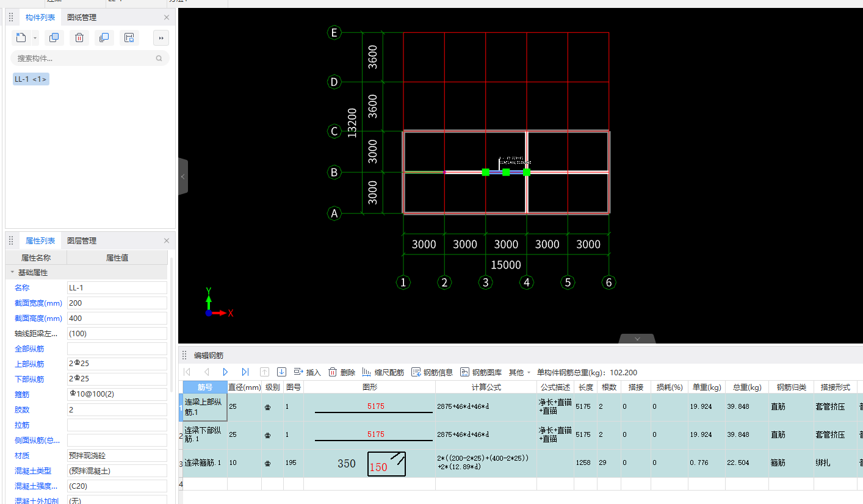863x504 pixels.
Task: Click the stirrup formula cell
Action: [x=486, y=463]
